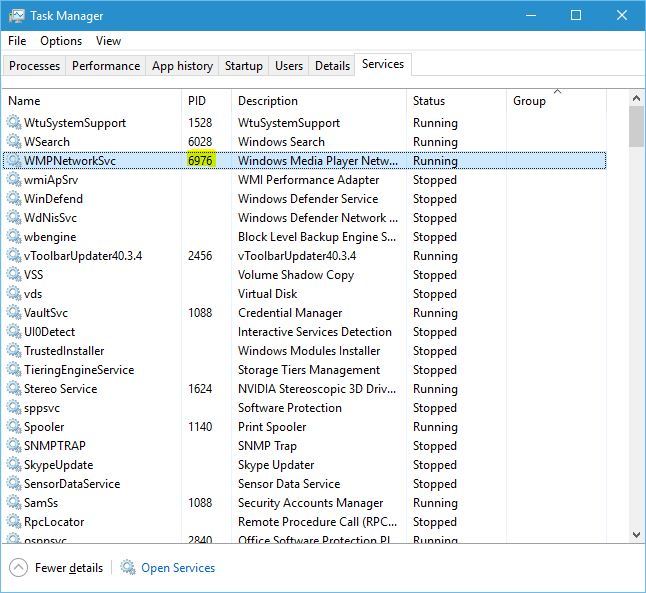
Task: Click the gear icon beside Open Services
Action: 128,567
